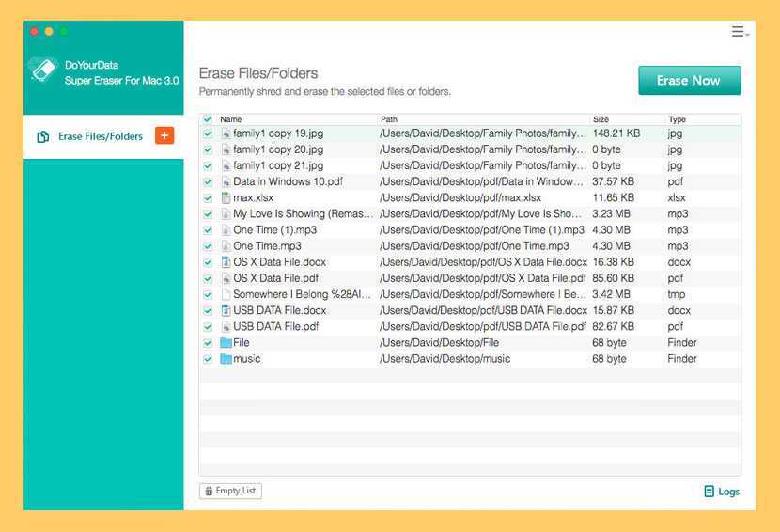Open the Logs link
Viewport: 780px width, 532px height.
(722, 492)
